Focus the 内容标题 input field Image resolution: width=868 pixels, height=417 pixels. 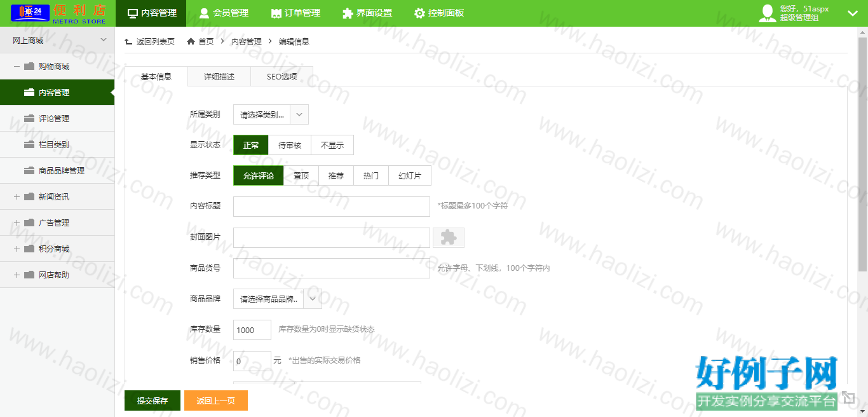[x=332, y=207]
